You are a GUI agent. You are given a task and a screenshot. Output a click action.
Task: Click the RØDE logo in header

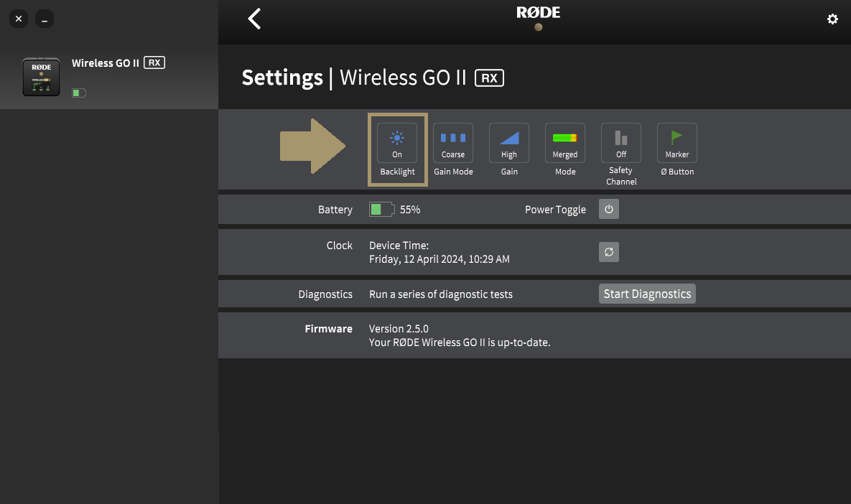[x=539, y=12]
